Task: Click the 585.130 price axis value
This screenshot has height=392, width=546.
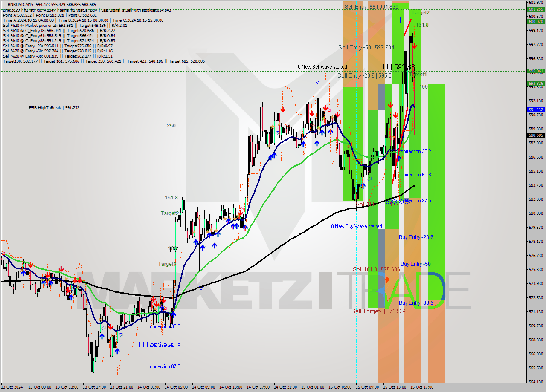Action: 536,171
